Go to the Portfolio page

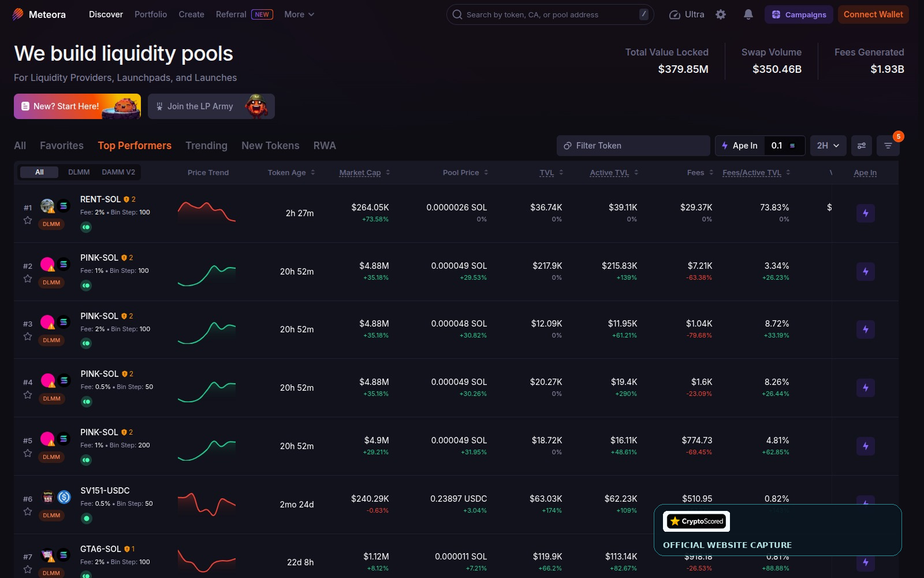[151, 14]
